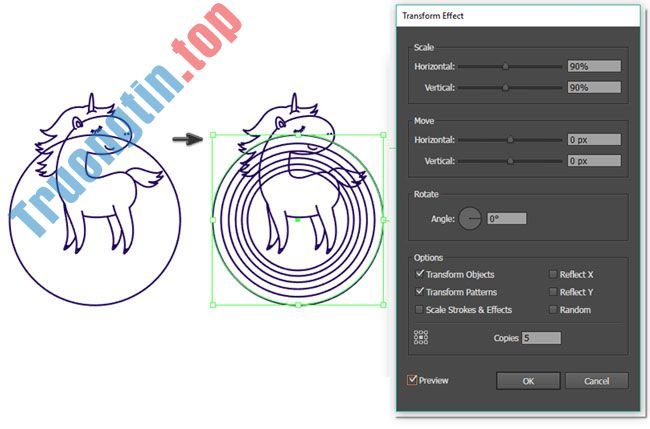Select the Rotate Angle value field
The image size is (650, 429).
(507, 218)
